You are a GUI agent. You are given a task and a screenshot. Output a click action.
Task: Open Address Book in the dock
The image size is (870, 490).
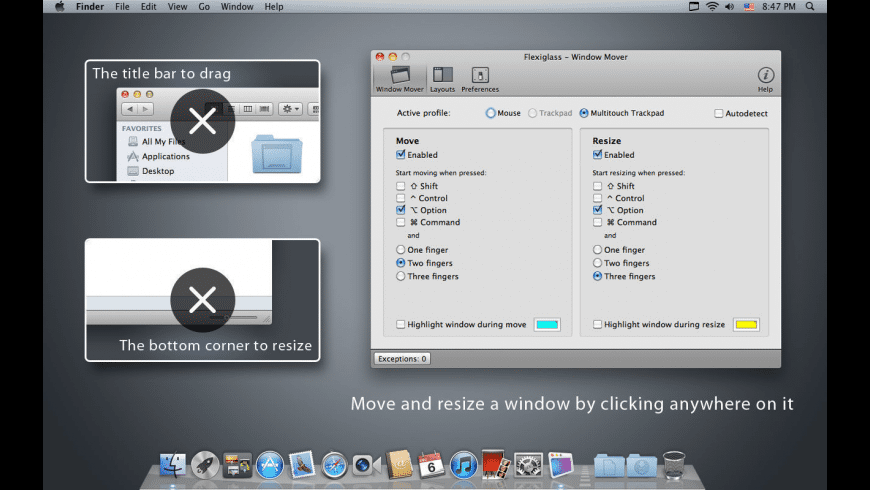(399, 464)
